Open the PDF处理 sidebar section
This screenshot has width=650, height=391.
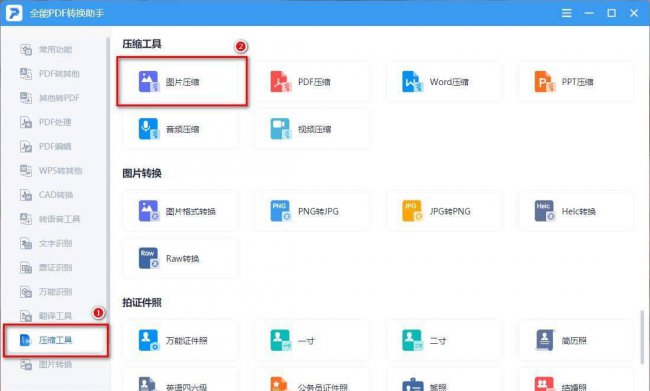(46, 122)
